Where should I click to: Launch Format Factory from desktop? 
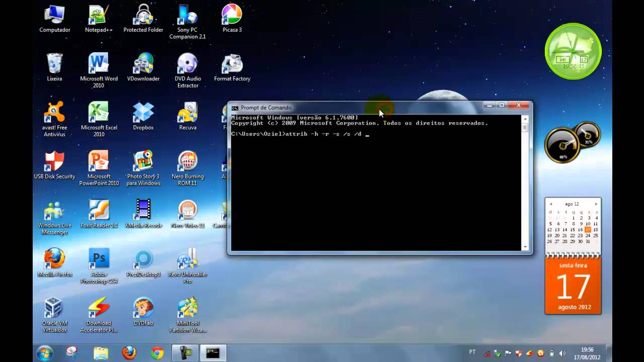click(x=232, y=68)
